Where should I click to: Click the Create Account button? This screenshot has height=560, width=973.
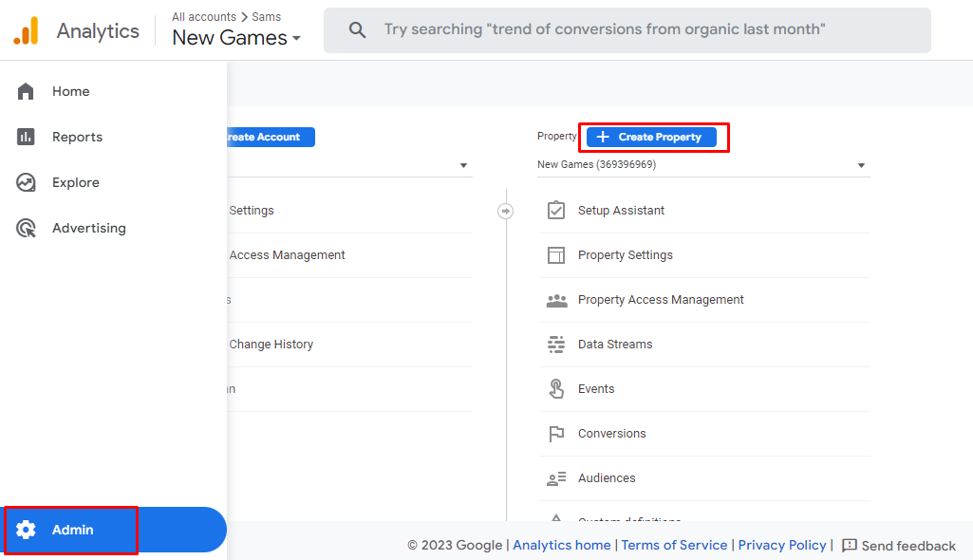pos(271,137)
